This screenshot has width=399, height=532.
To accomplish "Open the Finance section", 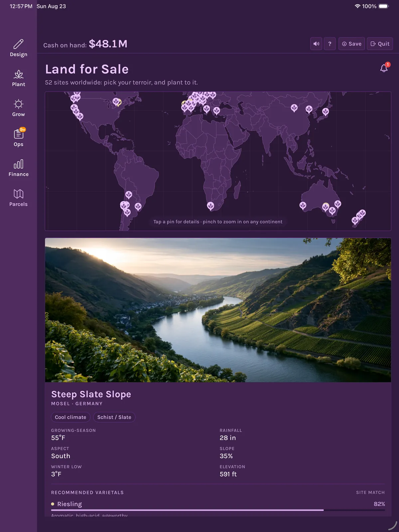I will click(x=18, y=168).
